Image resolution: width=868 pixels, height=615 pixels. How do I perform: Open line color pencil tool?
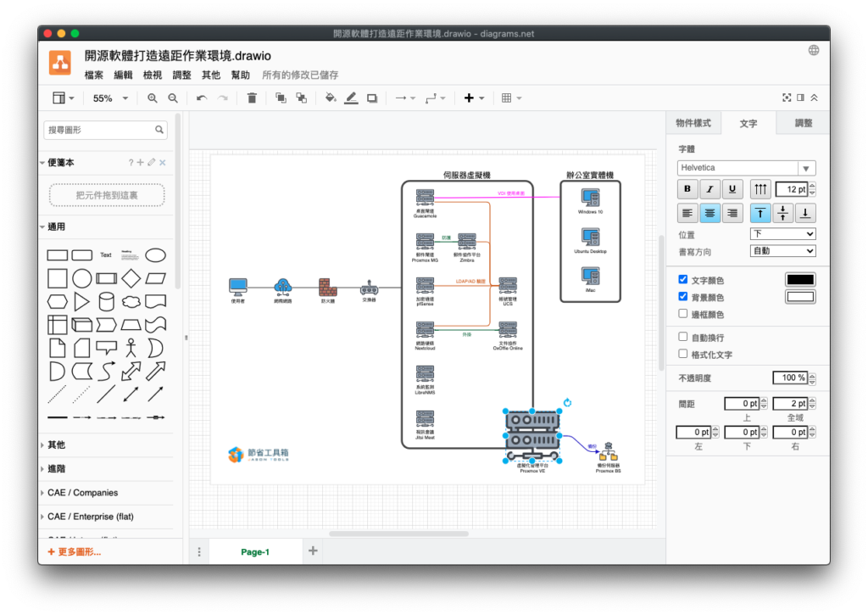tap(351, 98)
